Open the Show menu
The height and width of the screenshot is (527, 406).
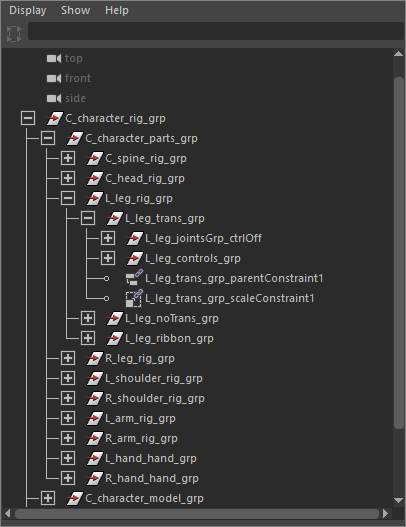tap(76, 10)
